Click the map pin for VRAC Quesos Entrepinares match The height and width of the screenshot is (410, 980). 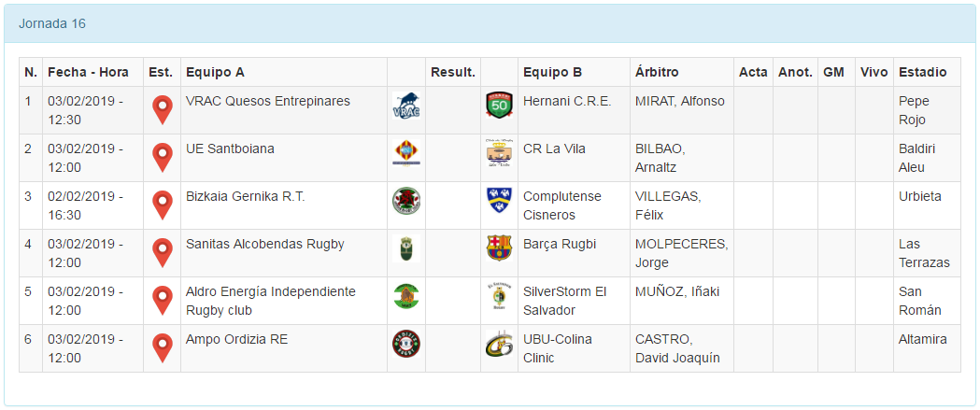click(163, 109)
